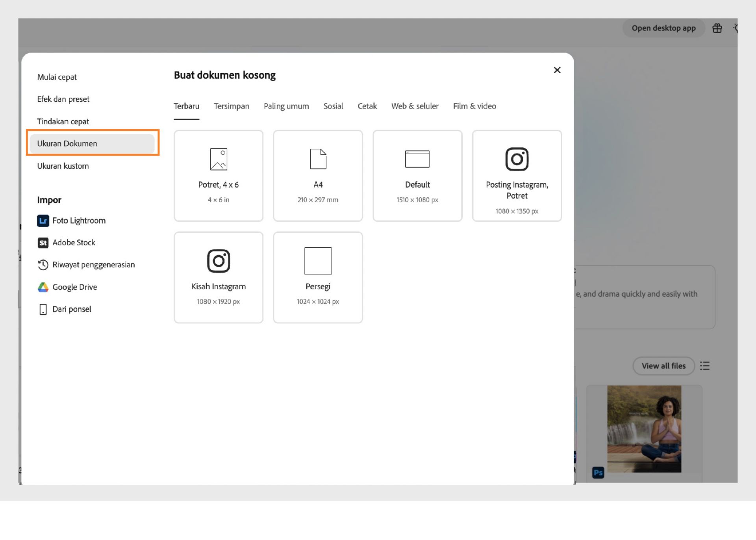Open Ukuran kustom in sidebar
756x540 pixels.
[x=93, y=166]
